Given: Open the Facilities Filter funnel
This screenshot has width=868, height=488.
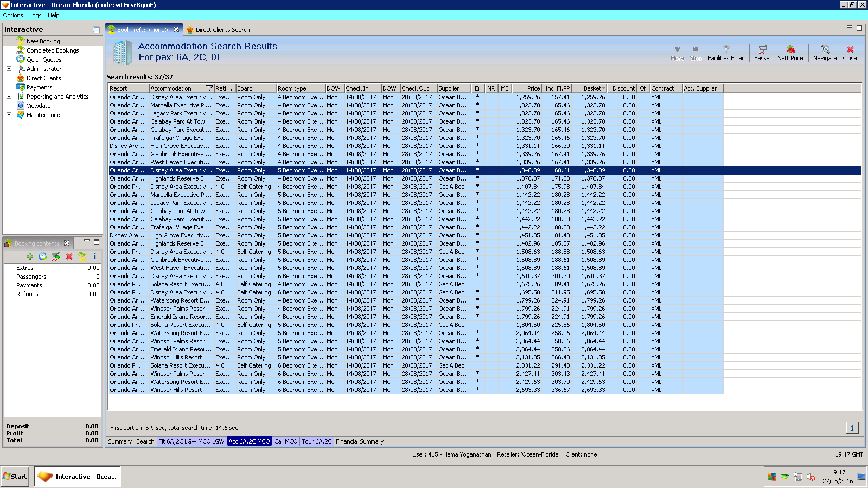Looking at the screenshot, I should (725, 52).
